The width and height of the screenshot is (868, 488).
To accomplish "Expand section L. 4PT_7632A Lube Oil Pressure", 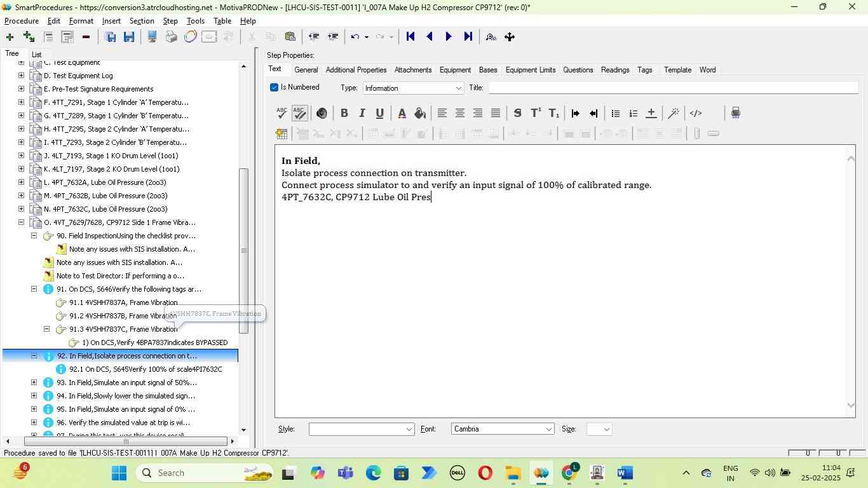I will [x=21, y=182].
